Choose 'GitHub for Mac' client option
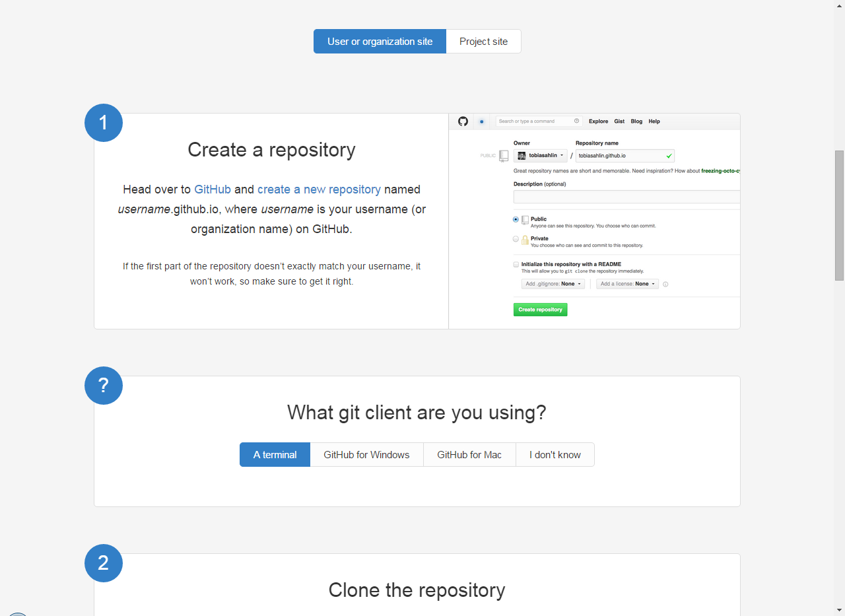Screen dimensions: 845x616 tap(469, 454)
